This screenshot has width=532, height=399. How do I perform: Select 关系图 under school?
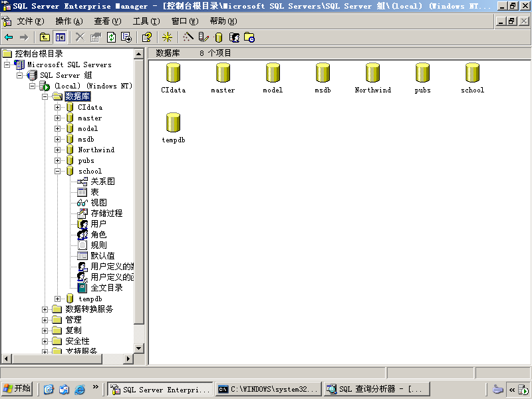pos(102,182)
